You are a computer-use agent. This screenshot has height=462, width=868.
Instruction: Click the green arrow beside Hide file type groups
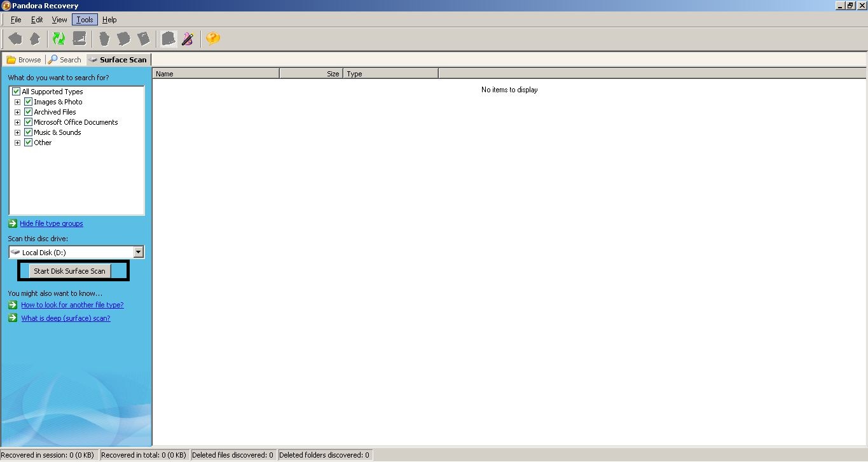click(x=13, y=223)
